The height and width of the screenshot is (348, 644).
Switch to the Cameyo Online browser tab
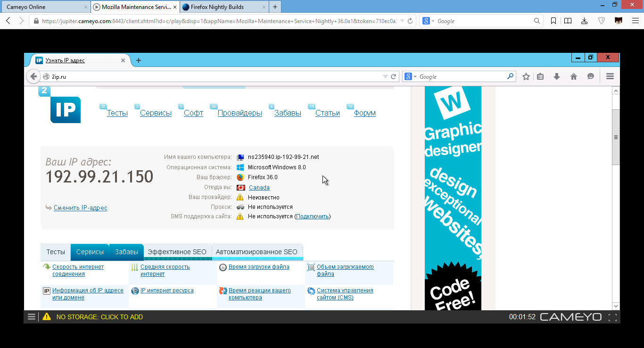pyautogui.click(x=46, y=7)
